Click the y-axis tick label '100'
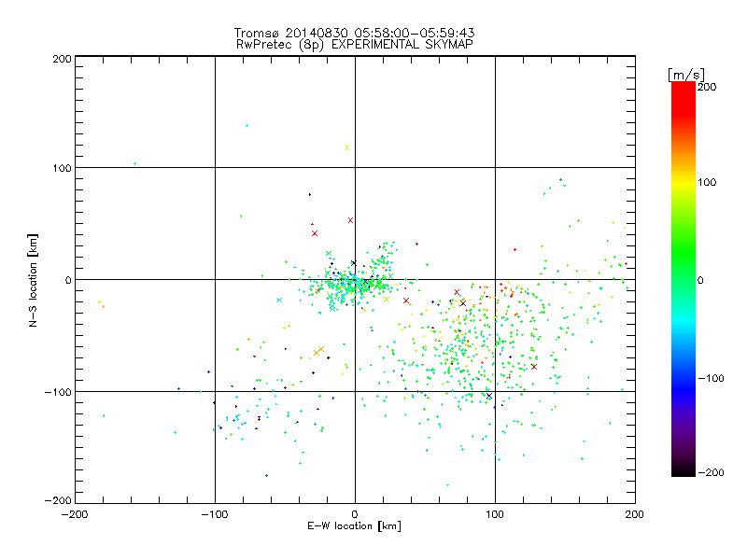The height and width of the screenshot is (560, 747). 62,168
